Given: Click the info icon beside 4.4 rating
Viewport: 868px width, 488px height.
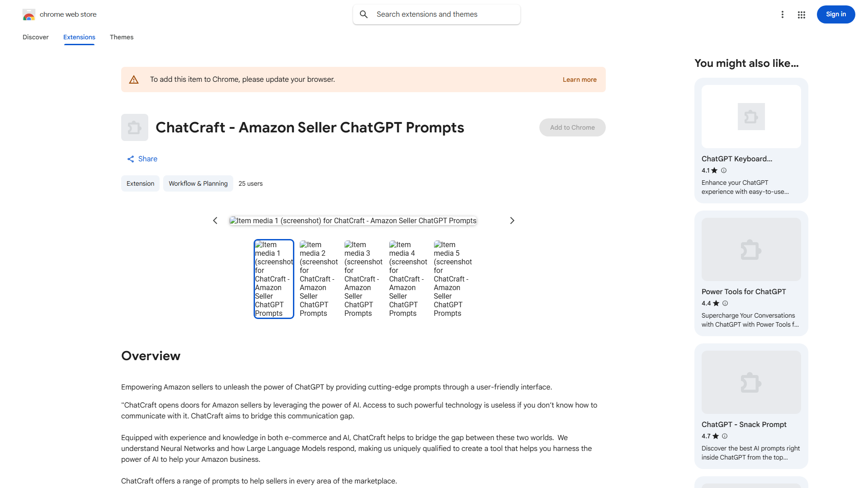Looking at the screenshot, I should pyautogui.click(x=725, y=303).
